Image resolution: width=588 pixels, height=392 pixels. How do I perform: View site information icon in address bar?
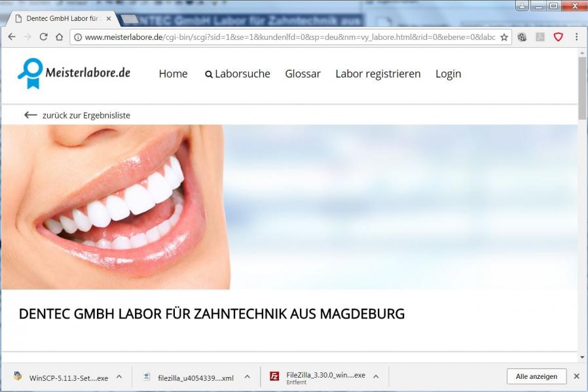[78, 37]
